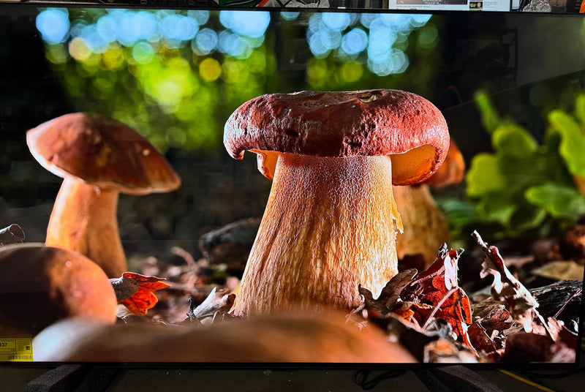Click the green foliage on the right side
This screenshot has width=585, height=392.
coord(526,168)
